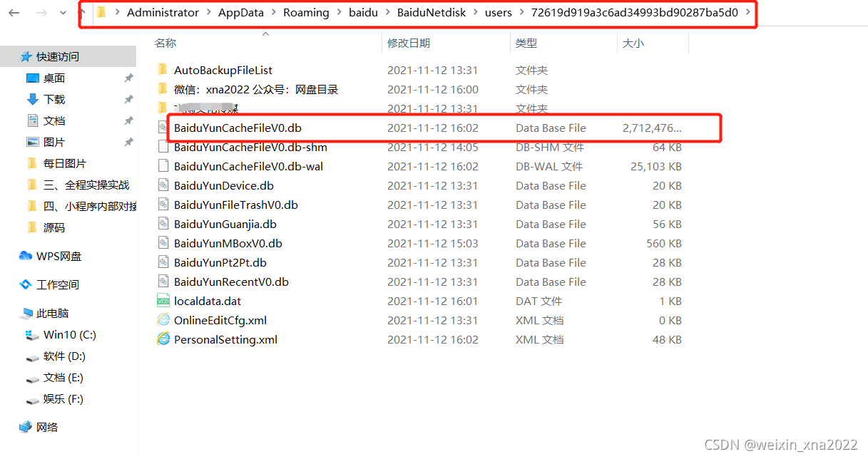Open 文档 in quick access

point(54,120)
